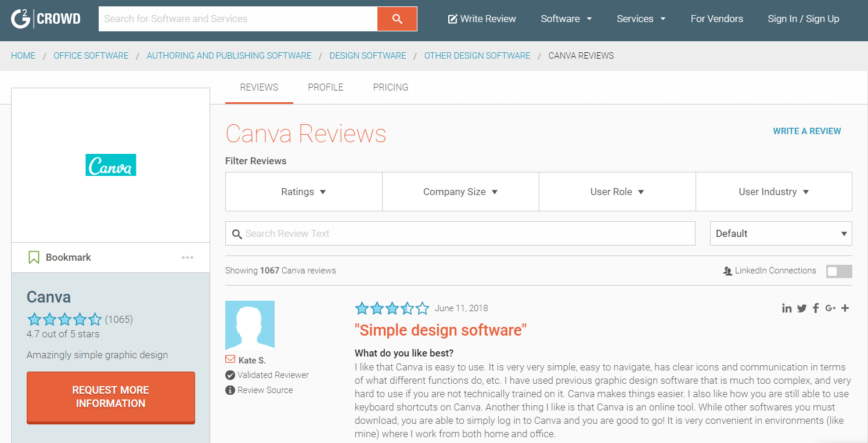Click the CANVA REVIEWS breadcrumb text
The height and width of the screenshot is (443, 868).
pos(581,56)
